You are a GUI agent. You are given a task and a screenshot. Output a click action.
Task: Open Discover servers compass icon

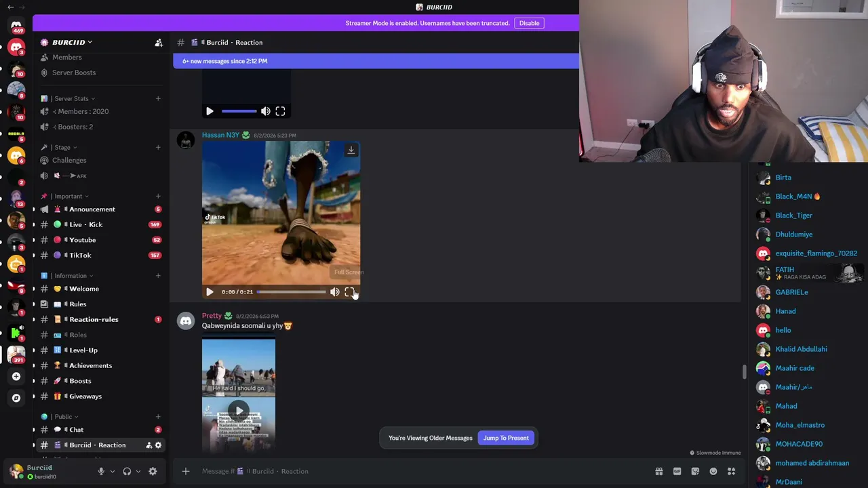click(16, 398)
